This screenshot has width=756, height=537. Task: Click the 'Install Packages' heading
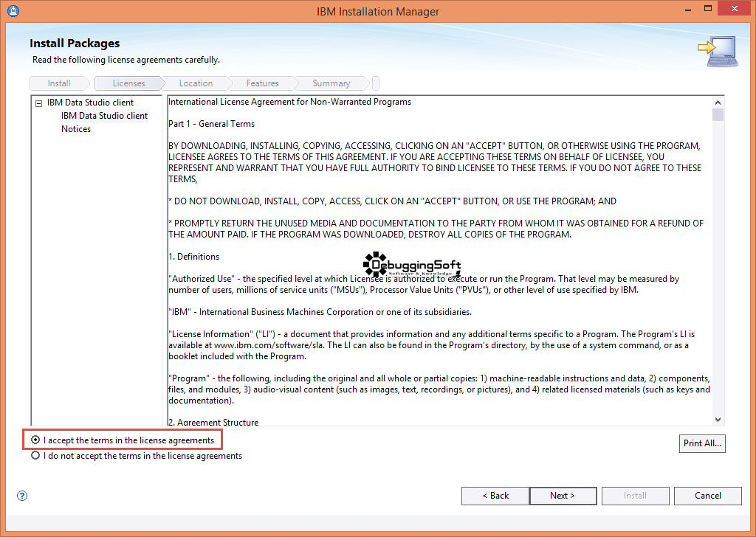click(75, 44)
